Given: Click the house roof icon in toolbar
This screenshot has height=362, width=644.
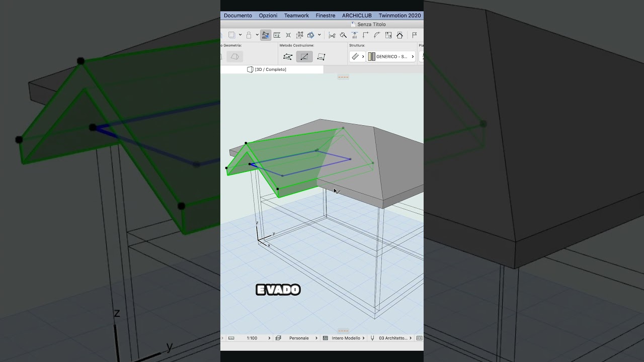Looking at the screenshot, I should click(x=399, y=35).
